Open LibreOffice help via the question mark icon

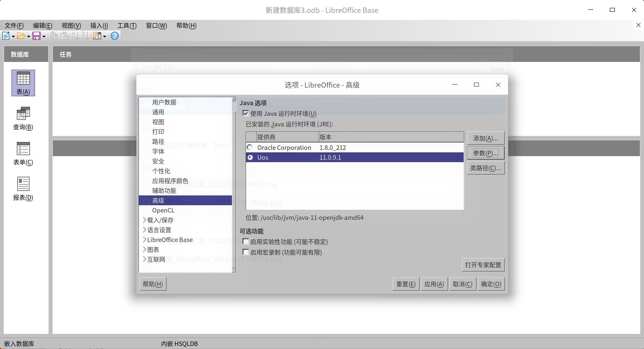point(114,36)
